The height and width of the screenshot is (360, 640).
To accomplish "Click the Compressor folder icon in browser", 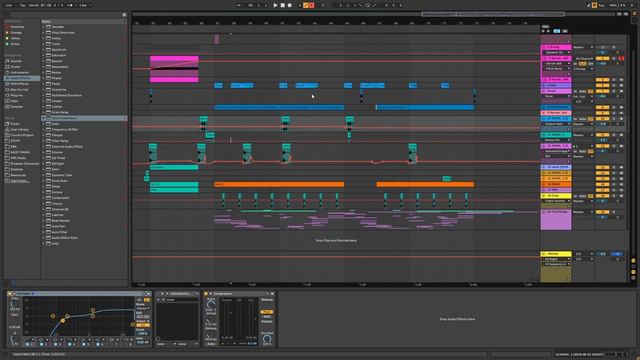I will (49, 198).
